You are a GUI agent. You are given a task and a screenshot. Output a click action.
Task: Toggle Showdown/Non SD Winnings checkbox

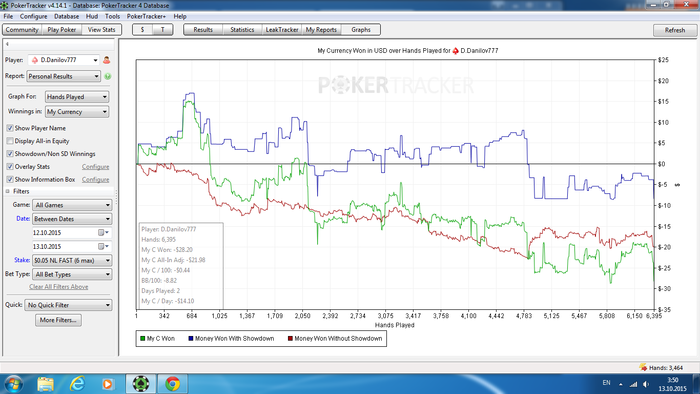pos(10,154)
